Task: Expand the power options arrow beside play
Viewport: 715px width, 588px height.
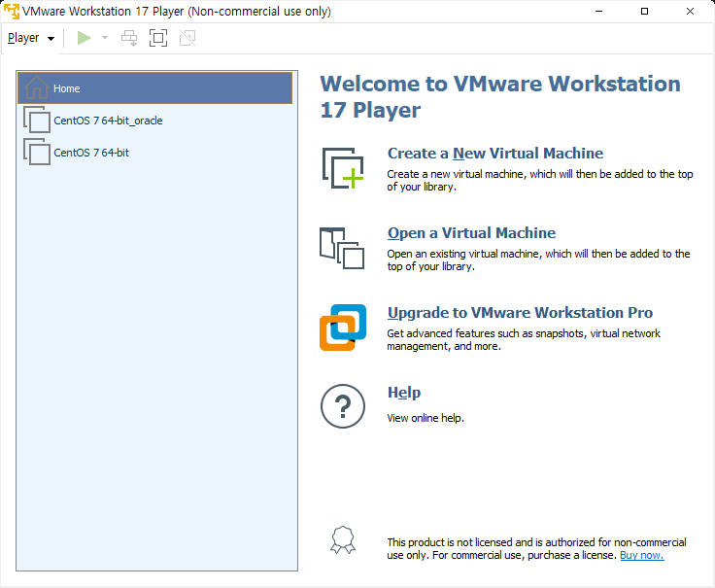Action: point(105,38)
